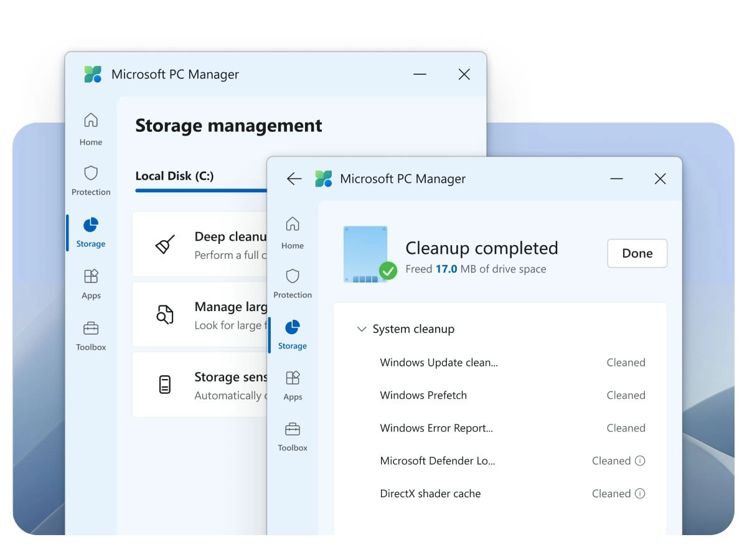Click the System cleanup label

tap(413, 329)
